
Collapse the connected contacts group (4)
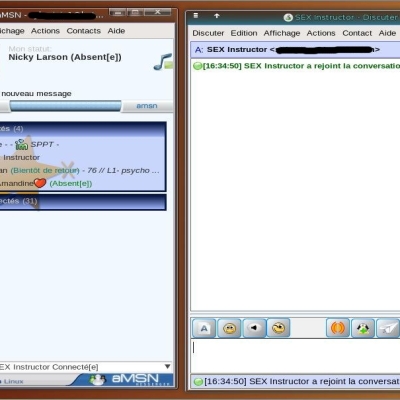tap(83, 129)
